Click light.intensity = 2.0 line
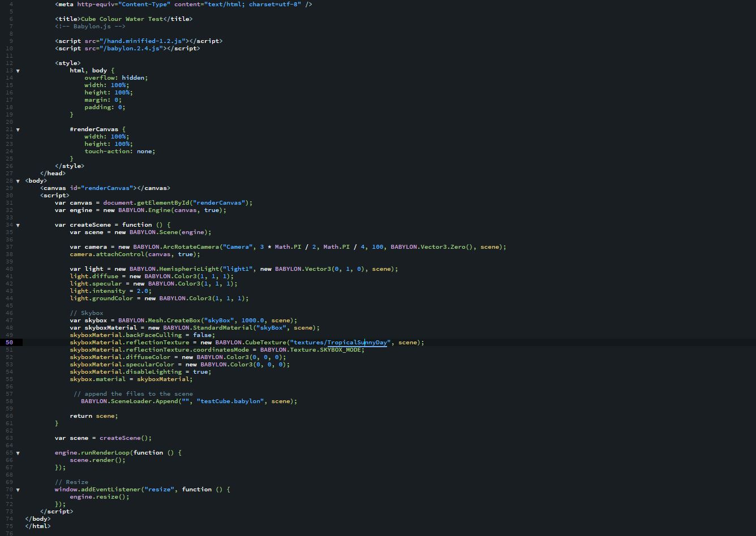This screenshot has height=536, width=756. pos(110,291)
